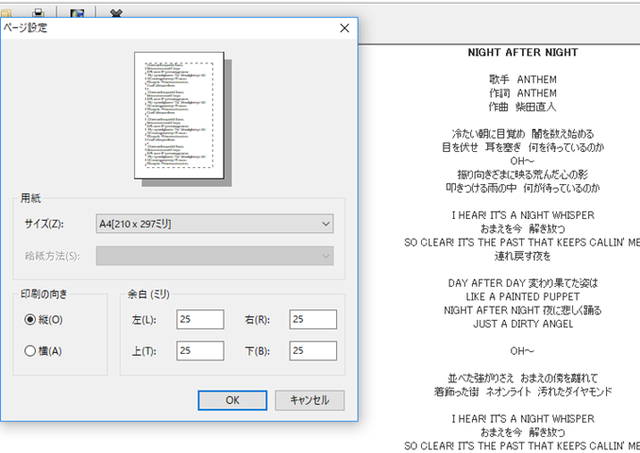Image resolution: width=640 pixels, height=453 pixels.
Task: Click the lyric line starting '着飾った街 ネオンライト'
Action: point(523,392)
